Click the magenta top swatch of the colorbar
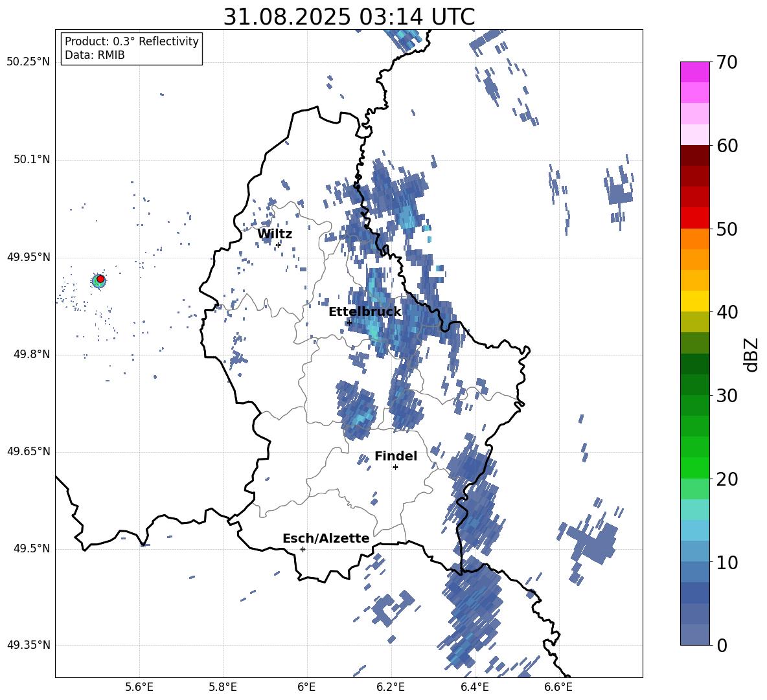 click(694, 73)
